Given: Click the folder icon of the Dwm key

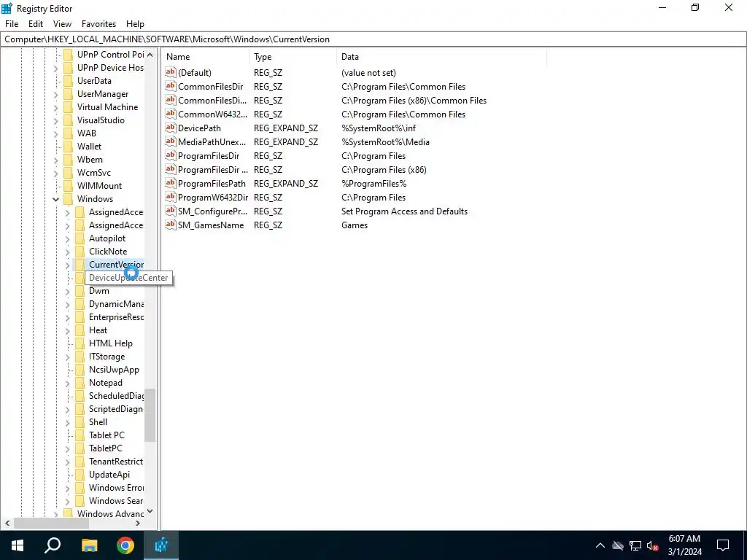Looking at the screenshot, I should [x=80, y=291].
